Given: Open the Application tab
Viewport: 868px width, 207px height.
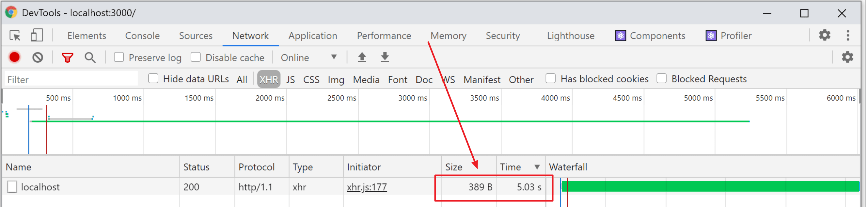Looking at the screenshot, I should (x=313, y=36).
